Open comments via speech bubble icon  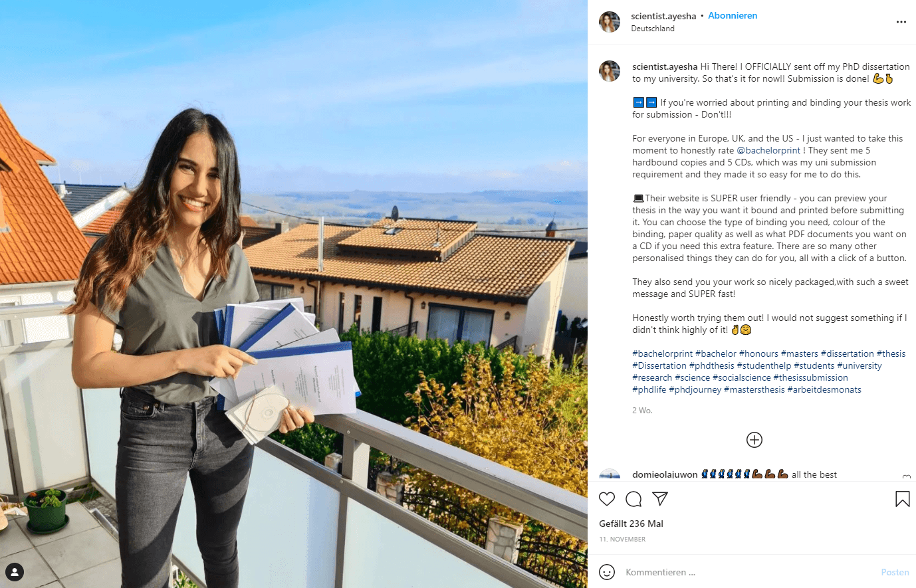[633, 499]
